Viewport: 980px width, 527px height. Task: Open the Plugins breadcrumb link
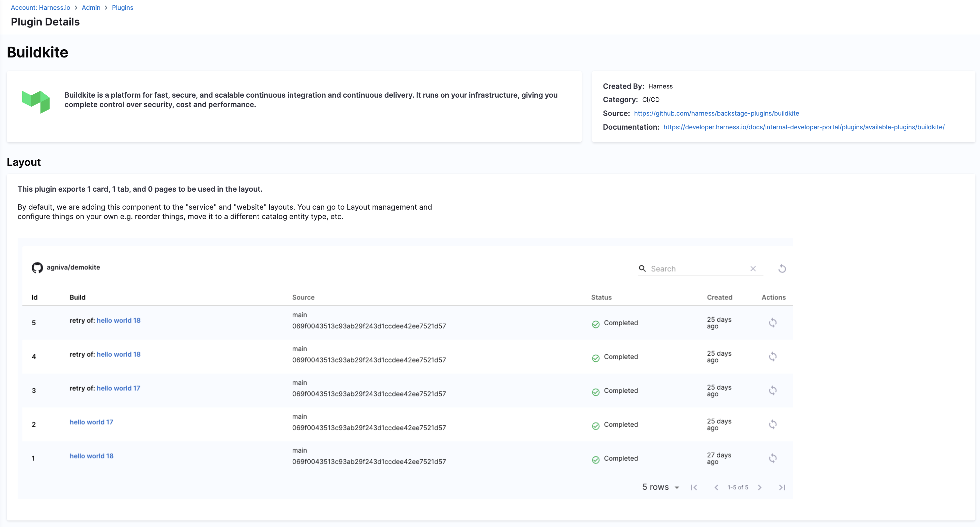pyautogui.click(x=122, y=7)
